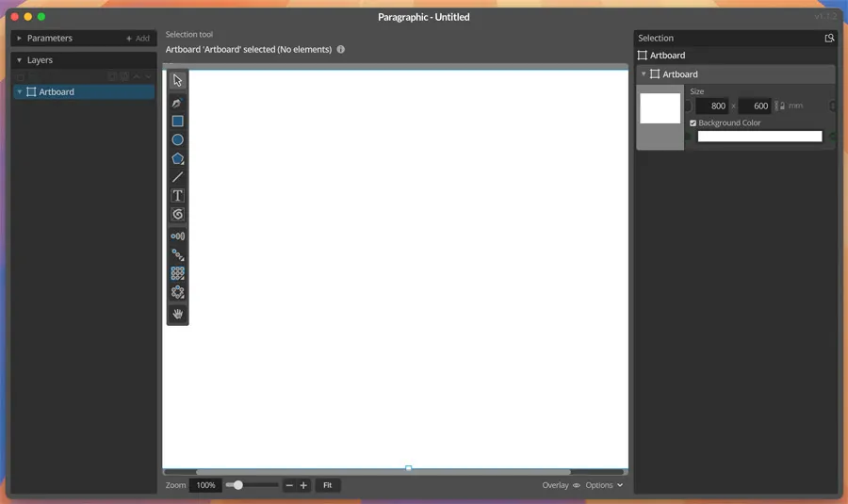Select the Text tool
Viewport: 848px width, 504px height.
point(177,196)
